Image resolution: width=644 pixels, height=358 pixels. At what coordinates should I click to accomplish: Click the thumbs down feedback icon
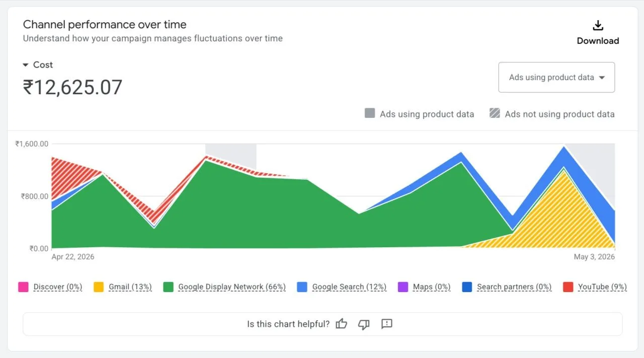tap(364, 324)
